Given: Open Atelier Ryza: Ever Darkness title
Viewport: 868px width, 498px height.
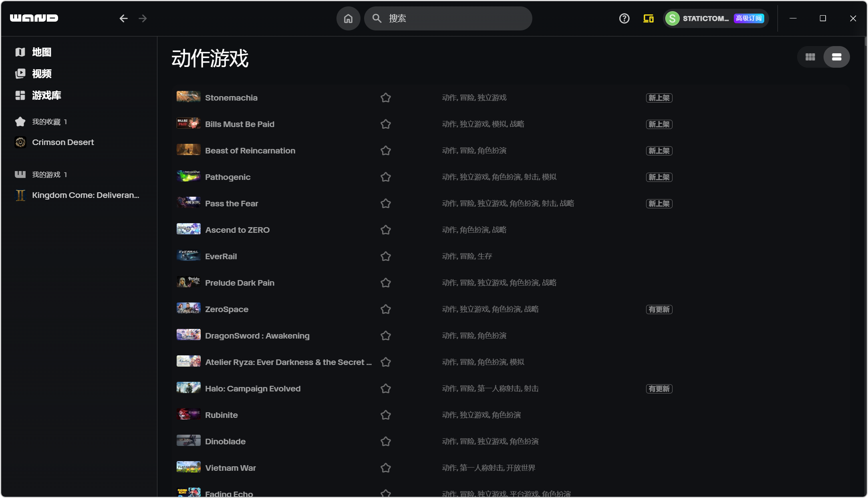Looking at the screenshot, I should click(x=288, y=362).
